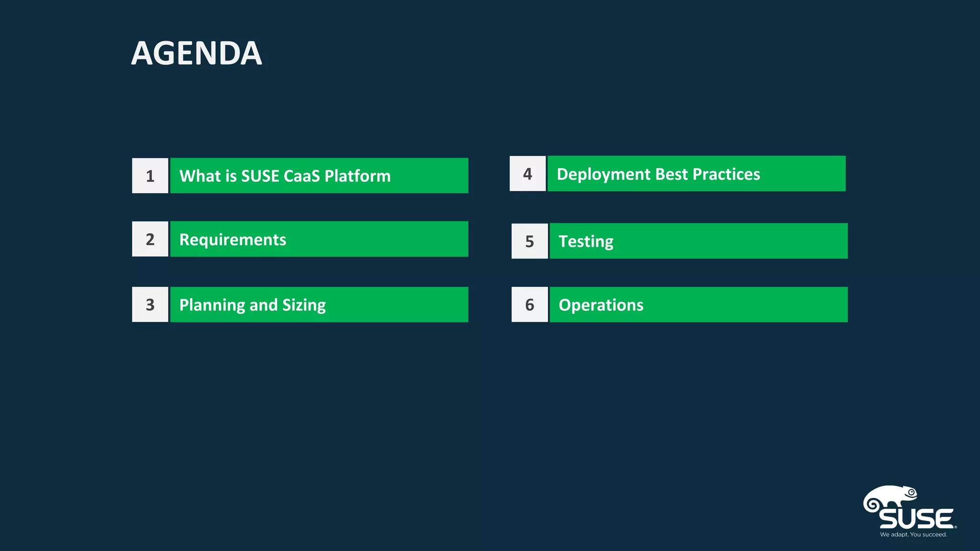Click the AGENDA slide title
Screen dimensions: 980x551
(196, 53)
